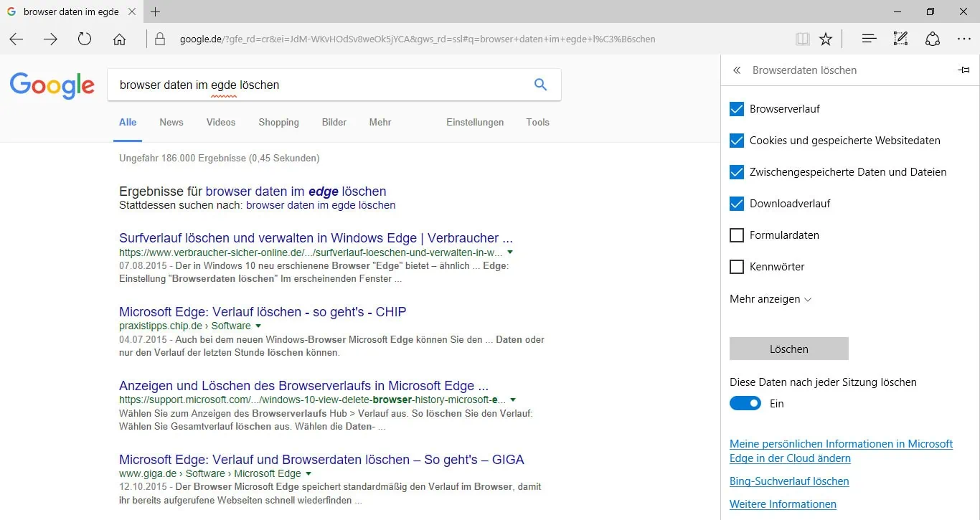Image resolution: width=980 pixels, height=520 pixels.
Task: Open dropdown arrow beside praxistipps.chip.de URL
Action: [258, 326]
